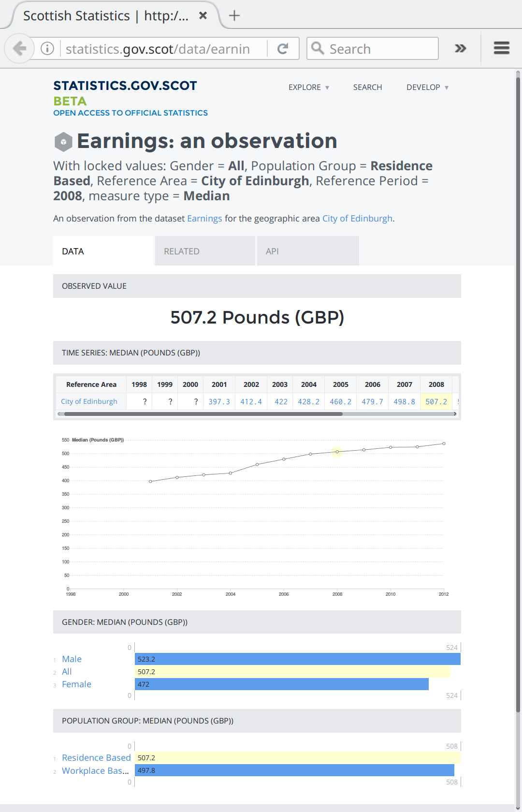Switch to the Related tab
Image resolution: width=522 pixels, height=812 pixels.
[x=205, y=251]
